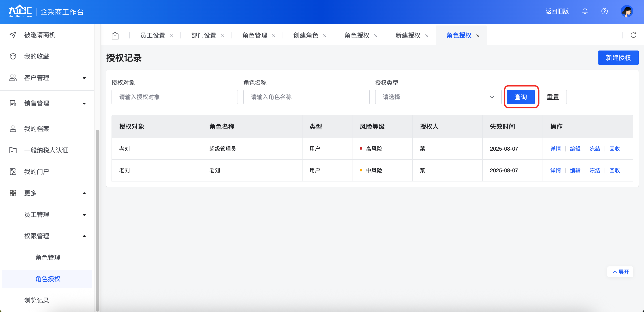Screen dimensions: 644x312
Task: Close the 创建角色 tab
Action: pyautogui.click(x=324, y=36)
